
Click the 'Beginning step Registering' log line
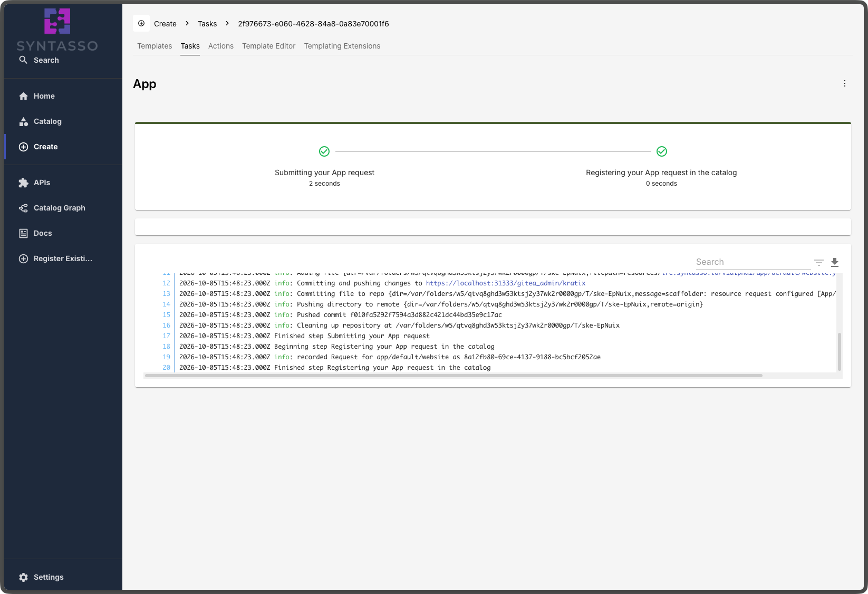[x=337, y=347]
